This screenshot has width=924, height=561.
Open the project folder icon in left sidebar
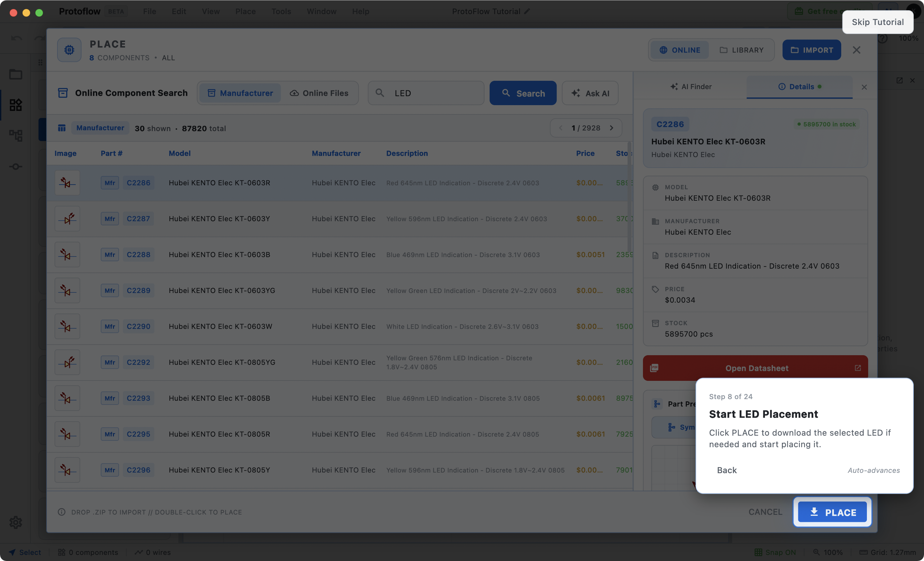15,74
